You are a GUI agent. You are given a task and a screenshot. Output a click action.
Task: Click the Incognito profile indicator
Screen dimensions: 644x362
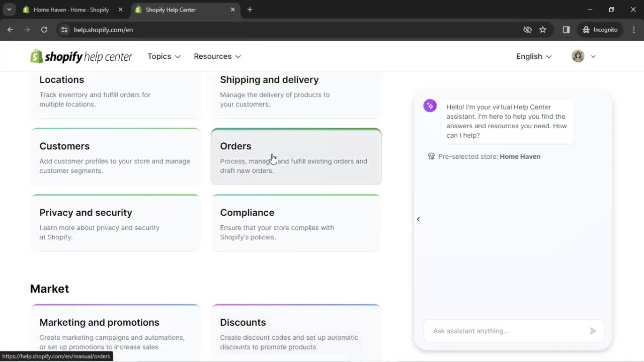(x=600, y=30)
